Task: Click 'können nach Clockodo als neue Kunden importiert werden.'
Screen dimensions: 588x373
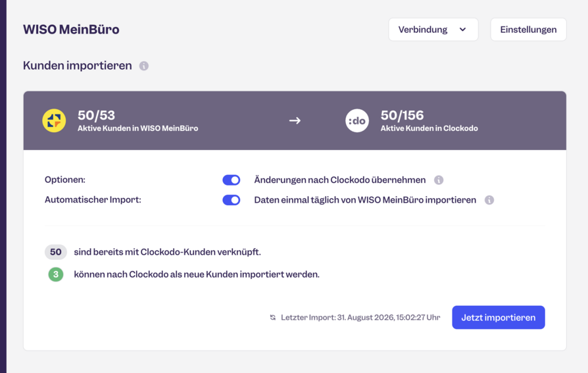Action: point(197,274)
